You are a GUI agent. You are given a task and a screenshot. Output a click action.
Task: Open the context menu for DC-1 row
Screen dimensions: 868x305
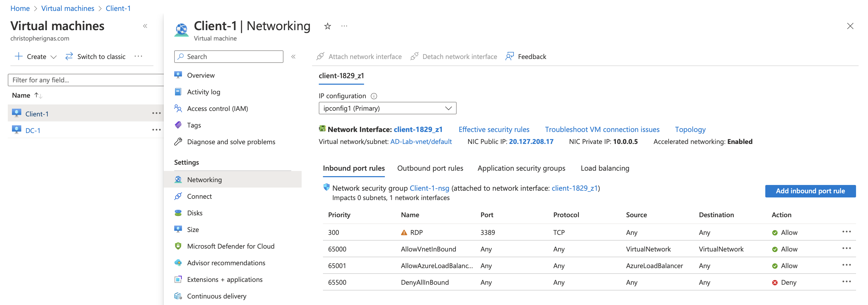coord(156,130)
